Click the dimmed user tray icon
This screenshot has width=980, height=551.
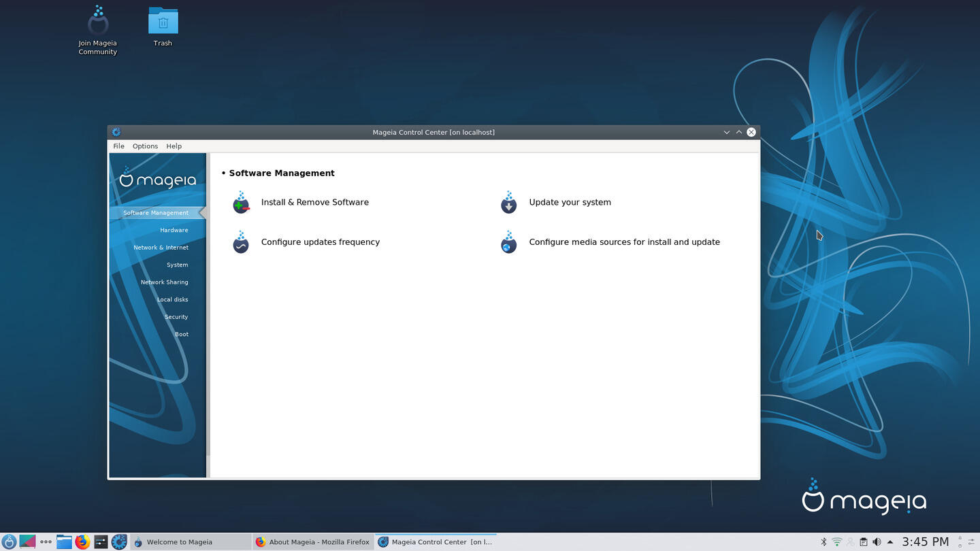850,542
